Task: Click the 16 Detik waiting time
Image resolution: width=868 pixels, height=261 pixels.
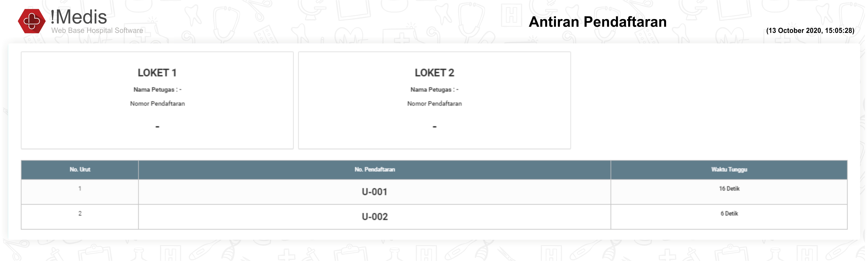Action: (x=729, y=189)
